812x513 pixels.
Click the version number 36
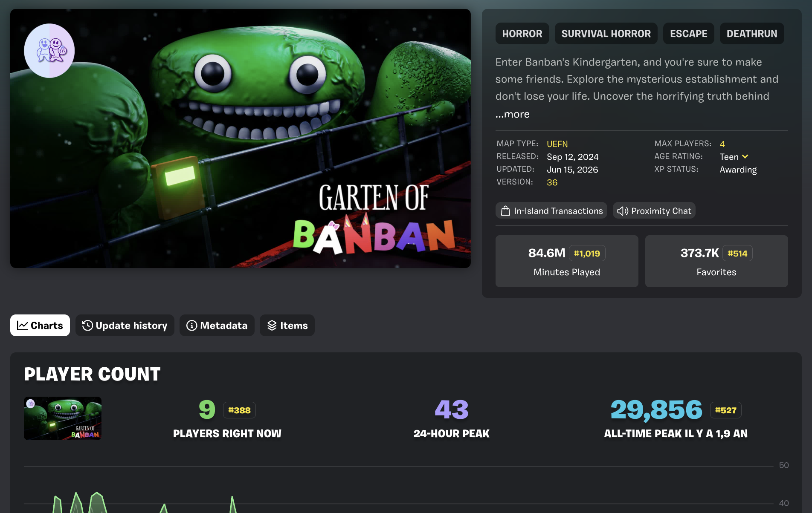[x=552, y=182]
